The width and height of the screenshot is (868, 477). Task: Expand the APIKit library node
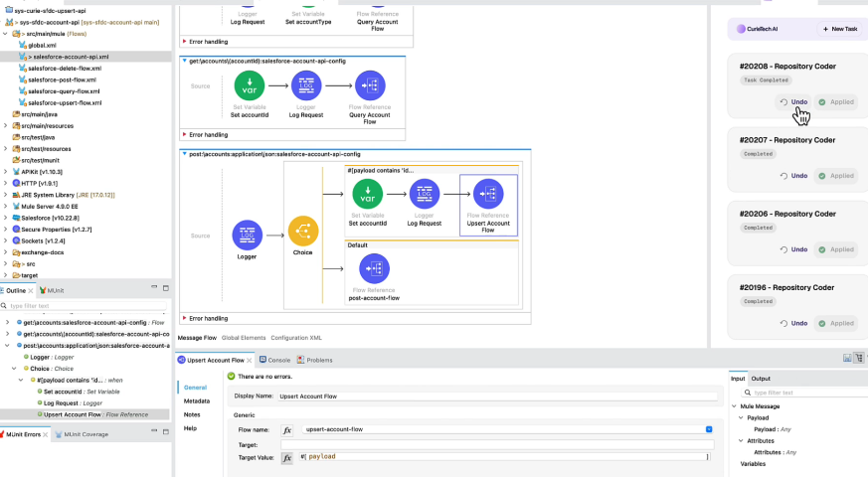point(6,172)
